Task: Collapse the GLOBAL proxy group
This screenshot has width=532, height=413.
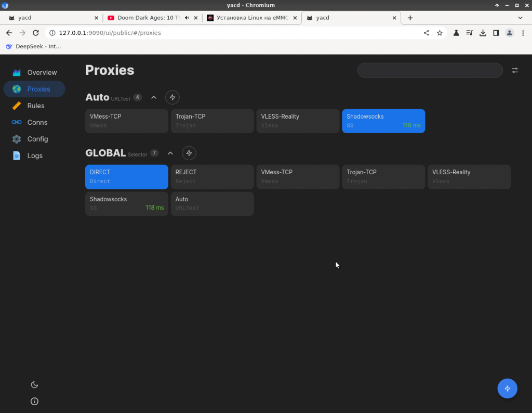Action: click(170, 153)
